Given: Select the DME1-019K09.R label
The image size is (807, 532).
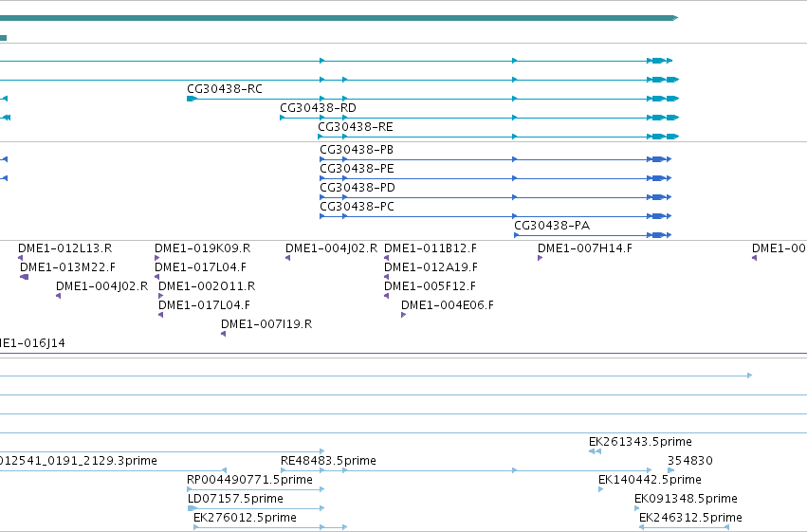Looking at the screenshot, I should (x=202, y=248).
